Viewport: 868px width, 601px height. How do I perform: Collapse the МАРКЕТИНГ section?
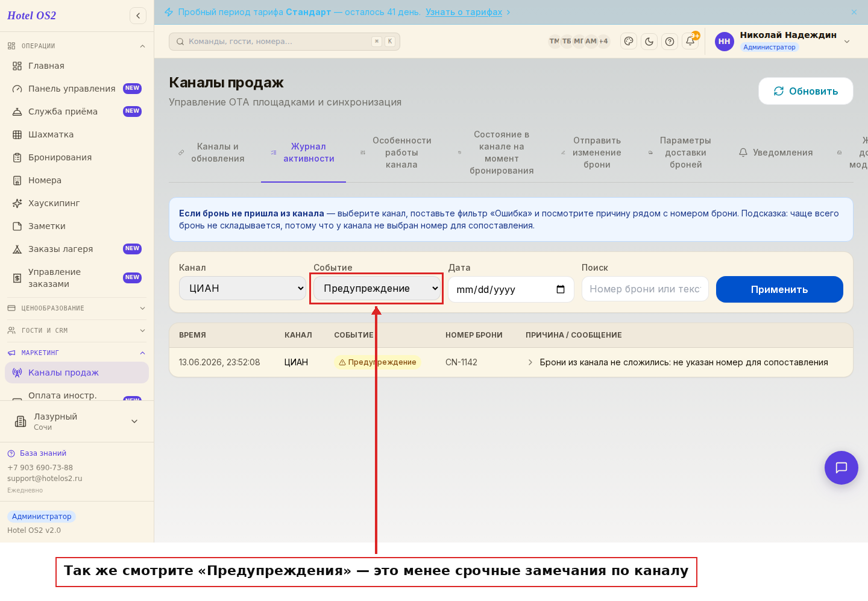77,353
